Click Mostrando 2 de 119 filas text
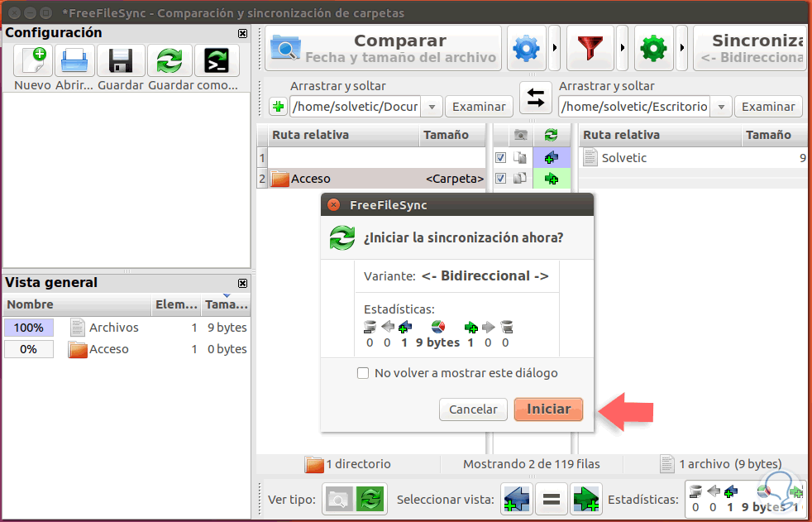The image size is (812, 522). (x=532, y=464)
